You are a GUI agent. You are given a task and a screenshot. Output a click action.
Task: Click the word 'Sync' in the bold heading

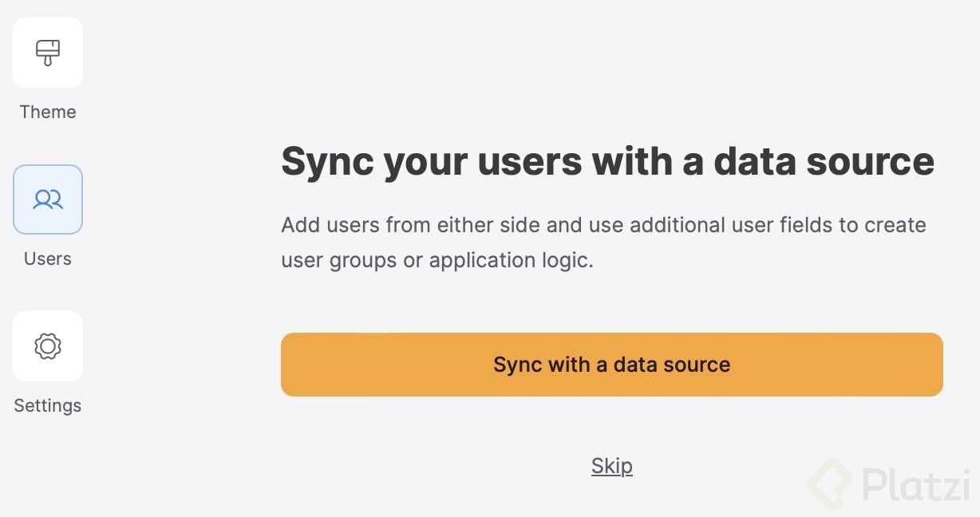(327, 162)
